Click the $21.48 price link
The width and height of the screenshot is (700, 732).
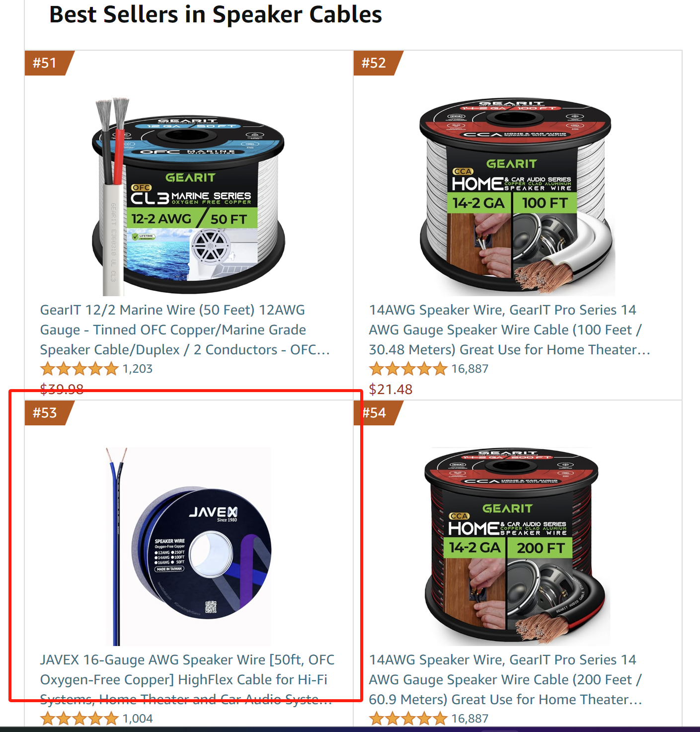(390, 390)
